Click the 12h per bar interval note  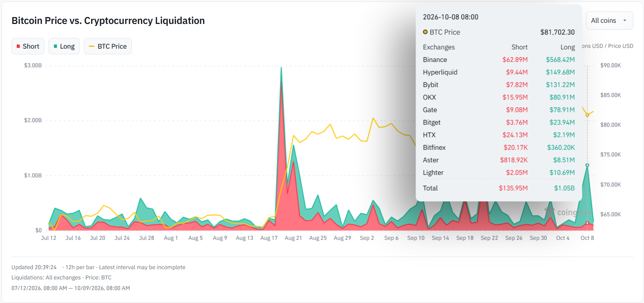click(x=80, y=267)
